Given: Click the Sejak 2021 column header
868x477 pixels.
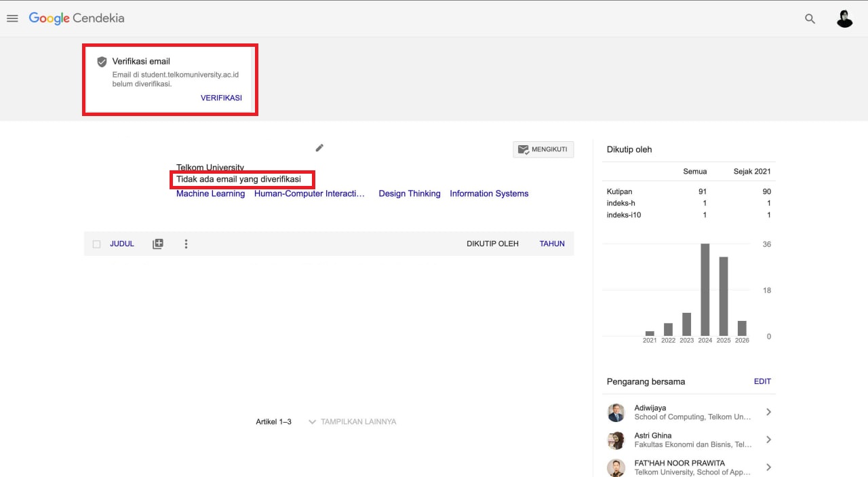Looking at the screenshot, I should tap(752, 171).
